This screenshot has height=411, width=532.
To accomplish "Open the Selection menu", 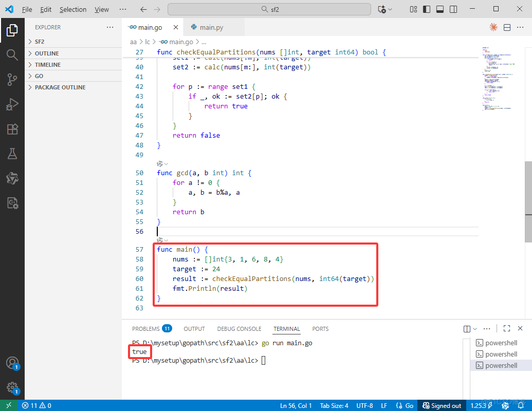I will click(73, 9).
